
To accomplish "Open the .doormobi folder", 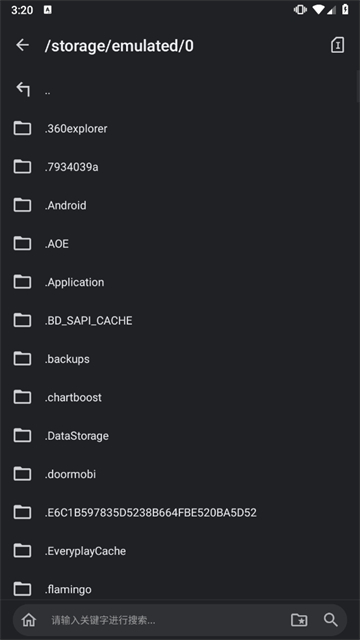I will [x=180, y=474].
